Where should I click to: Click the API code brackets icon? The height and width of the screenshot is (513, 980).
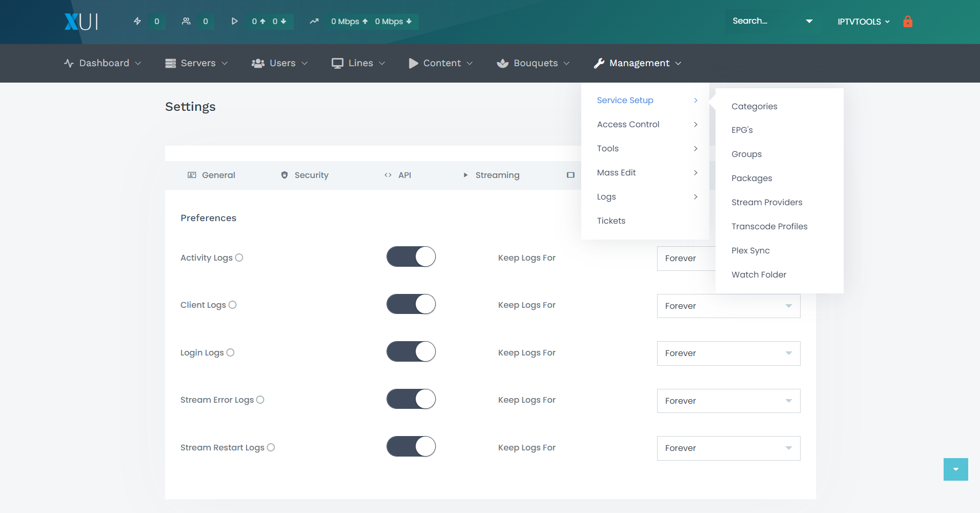coord(388,175)
